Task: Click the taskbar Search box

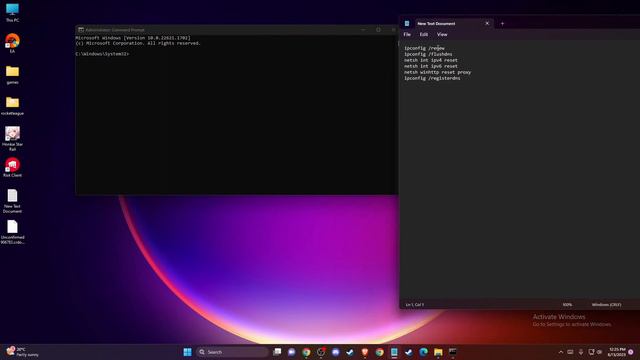Action: coord(232,352)
